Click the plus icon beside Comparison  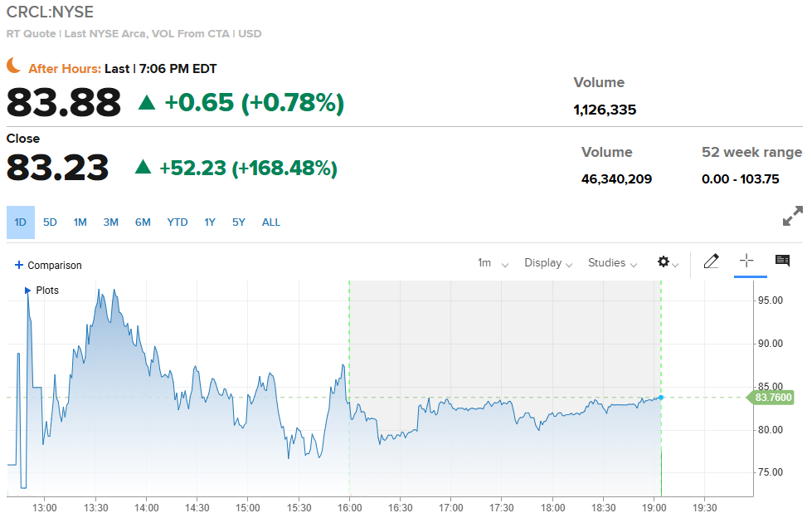point(19,265)
